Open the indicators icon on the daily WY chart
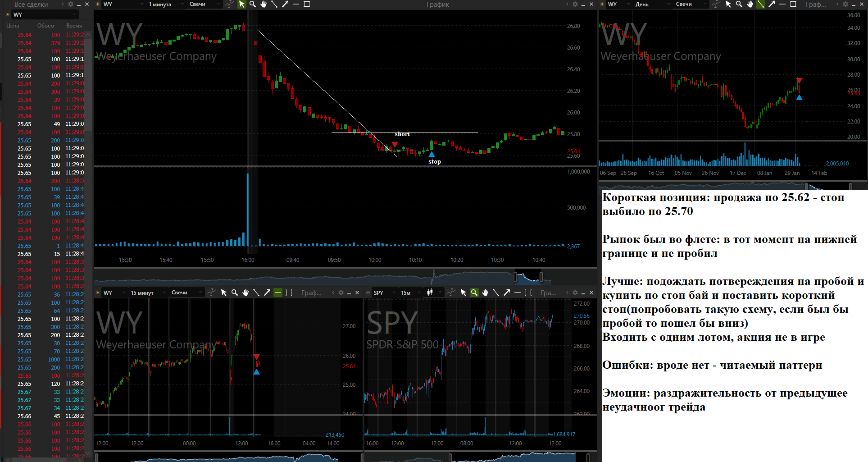Image resolution: width=868 pixels, height=462 pixels. 716,4
